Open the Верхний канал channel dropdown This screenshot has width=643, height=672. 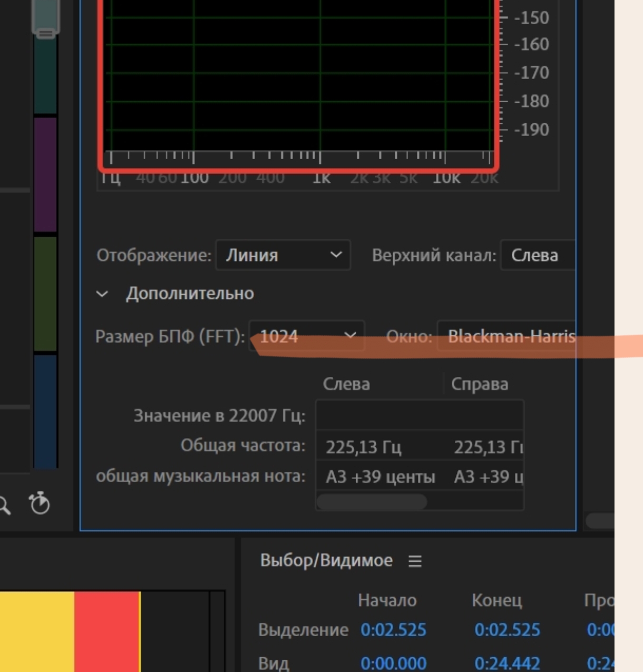click(x=538, y=255)
